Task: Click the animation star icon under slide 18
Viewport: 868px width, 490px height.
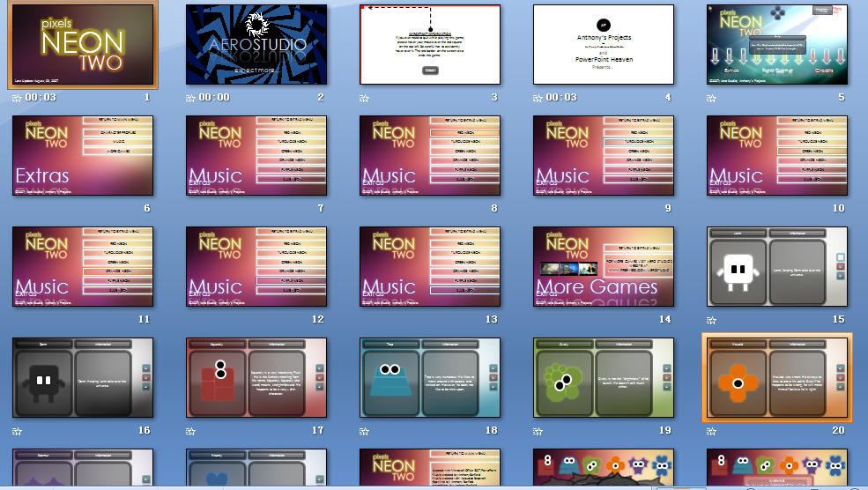Action: (364, 431)
